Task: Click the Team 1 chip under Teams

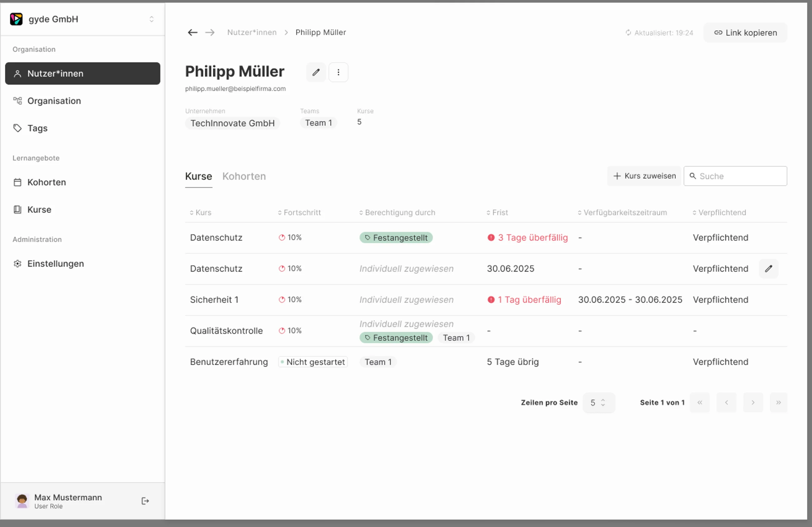Action: click(318, 123)
